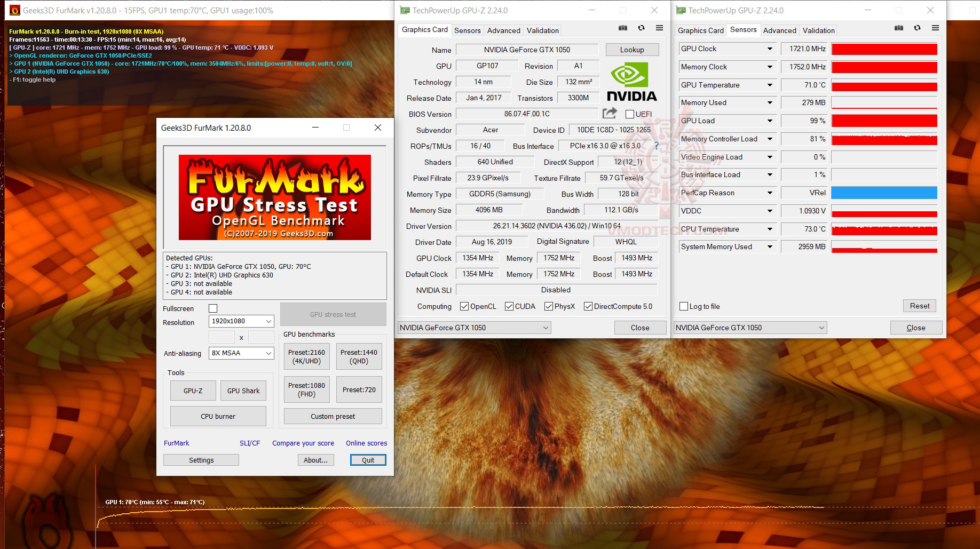Toggle the DirectCompute 5.0 checkbox

(x=588, y=306)
